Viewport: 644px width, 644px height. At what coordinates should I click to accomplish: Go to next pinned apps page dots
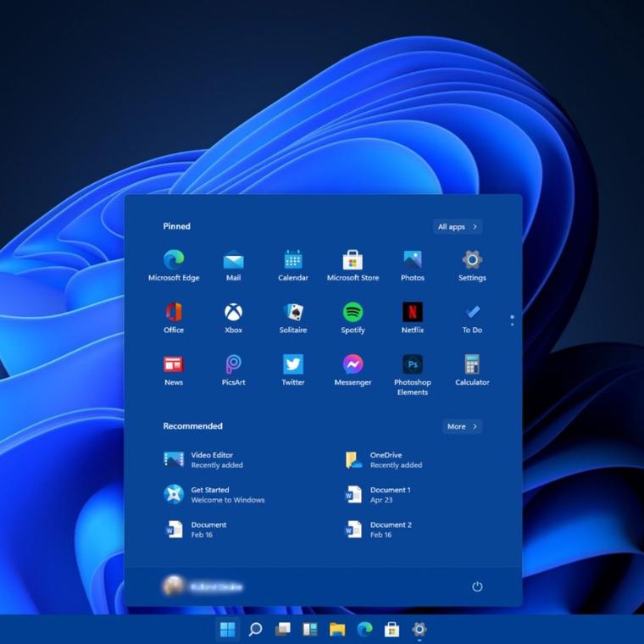coord(512,320)
